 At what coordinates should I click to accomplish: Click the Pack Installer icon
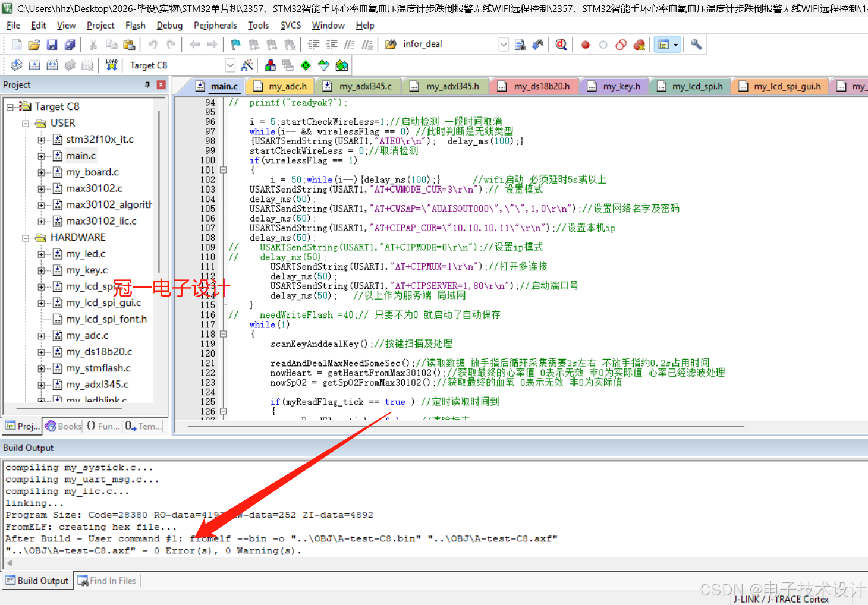coord(341,65)
